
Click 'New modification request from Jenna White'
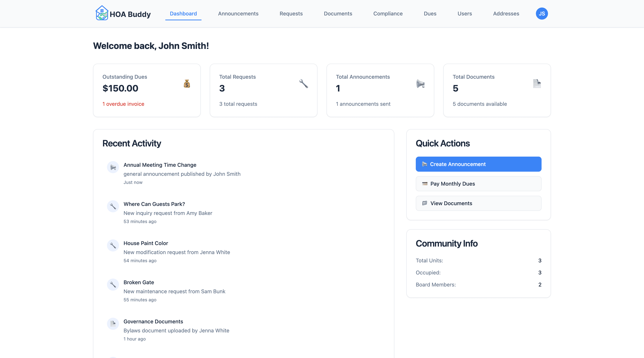coord(177,252)
